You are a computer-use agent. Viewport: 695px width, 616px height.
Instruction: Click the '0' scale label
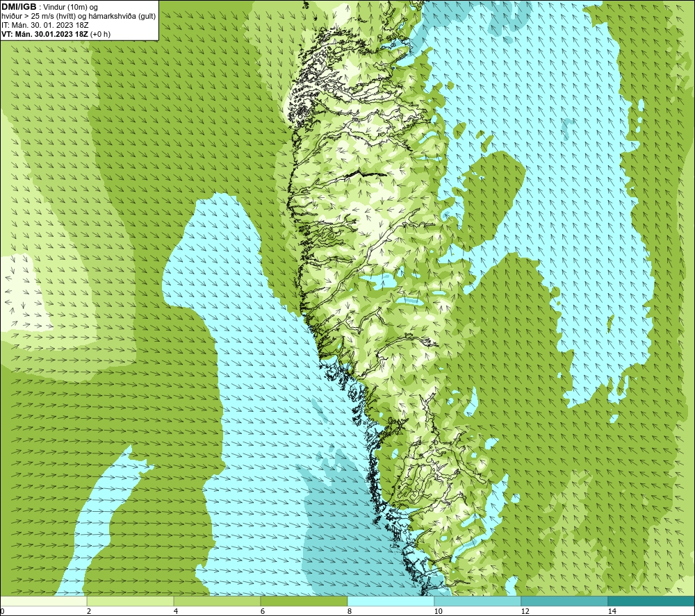(2, 611)
